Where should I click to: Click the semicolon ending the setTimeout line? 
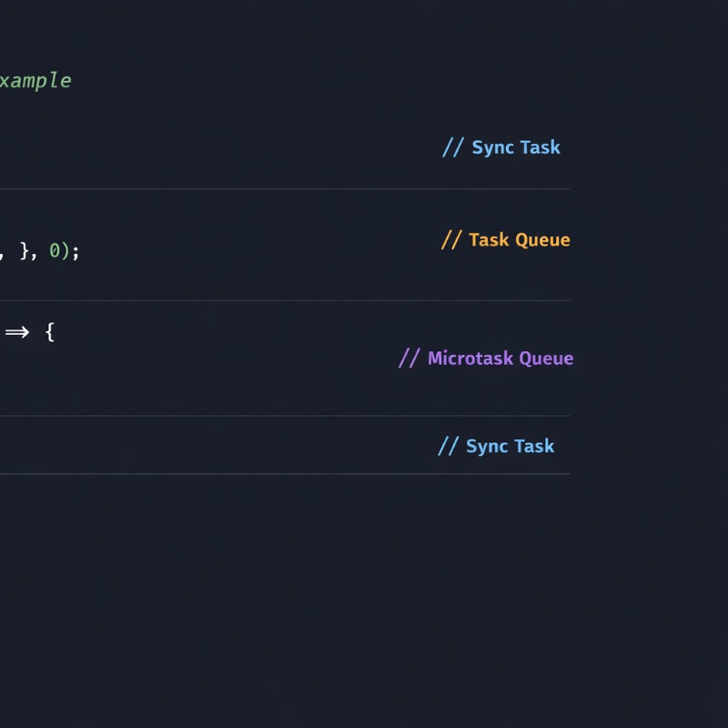point(76,252)
